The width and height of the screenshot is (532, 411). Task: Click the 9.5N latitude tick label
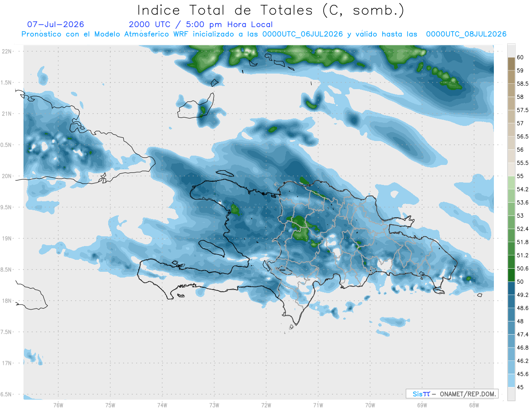pos(5,207)
